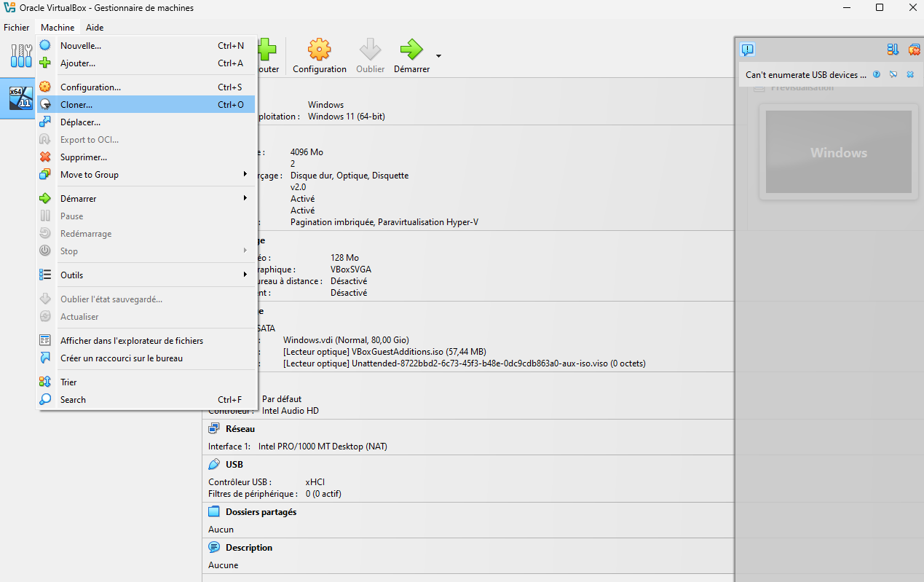Open the USB section header
Viewport: 924px width, 582px height.
[x=234, y=464]
